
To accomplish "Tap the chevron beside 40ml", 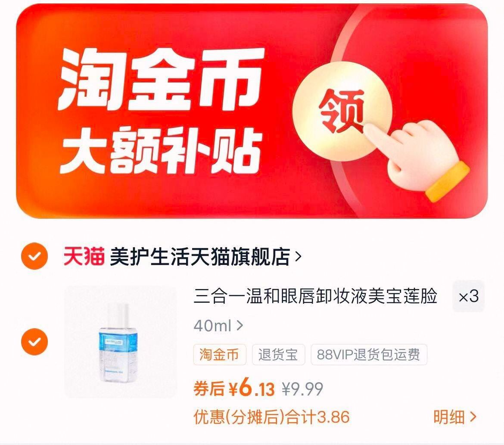I will click(x=240, y=326).
